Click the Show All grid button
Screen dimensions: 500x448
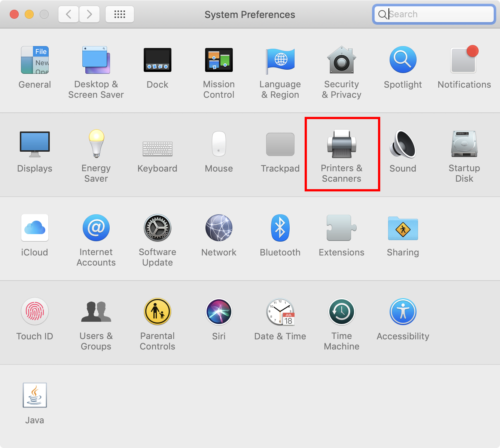tap(119, 14)
